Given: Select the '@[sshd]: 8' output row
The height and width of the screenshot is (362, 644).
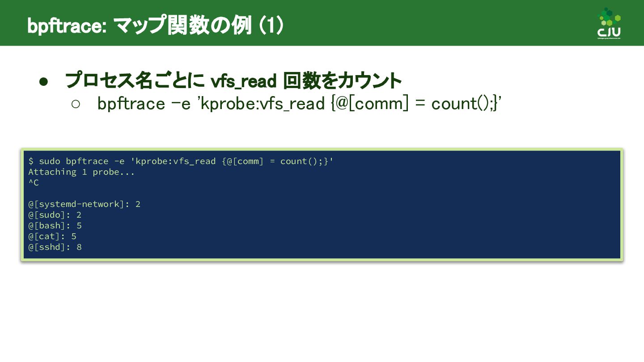Looking at the screenshot, I should [x=55, y=247].
